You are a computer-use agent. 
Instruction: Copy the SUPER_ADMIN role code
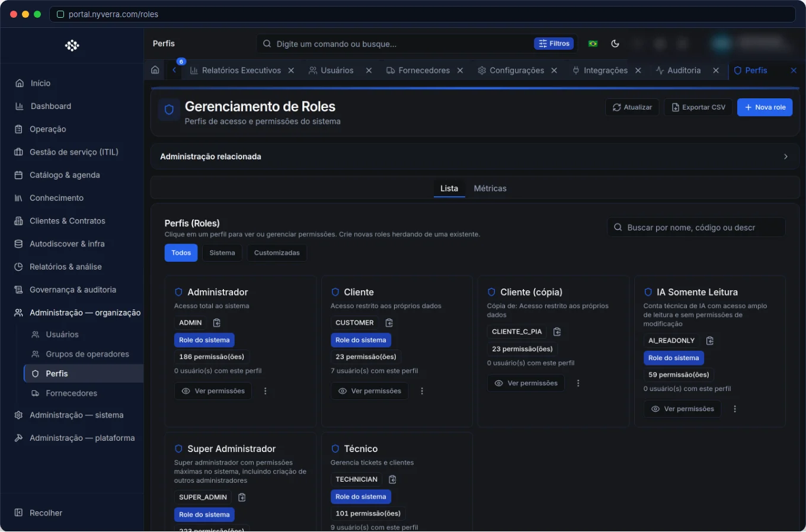242,497
